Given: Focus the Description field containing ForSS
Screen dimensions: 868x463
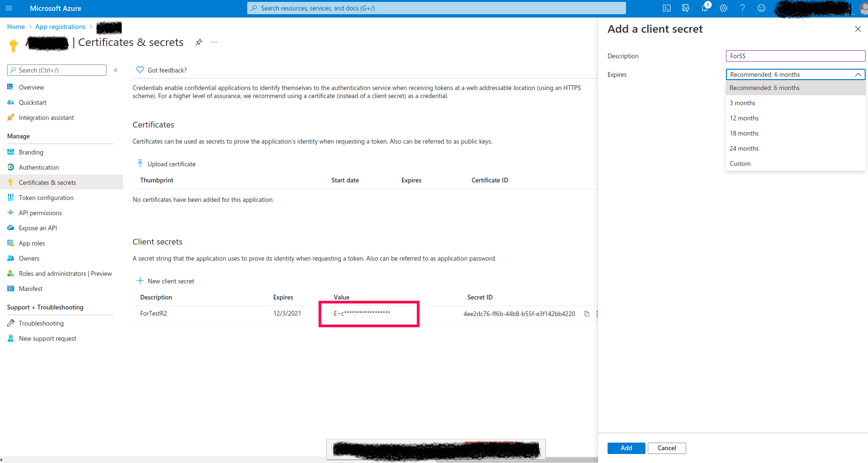Looking at the screenshot, I should (796, 56).
